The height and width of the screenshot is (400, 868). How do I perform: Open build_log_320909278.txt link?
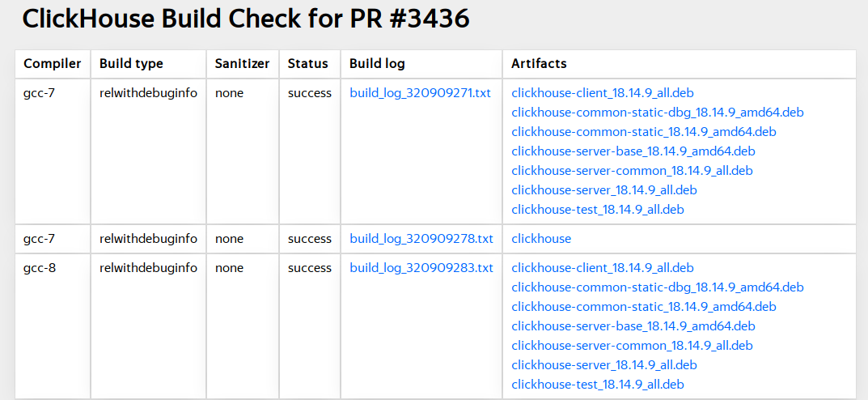[x=421, y=239]
